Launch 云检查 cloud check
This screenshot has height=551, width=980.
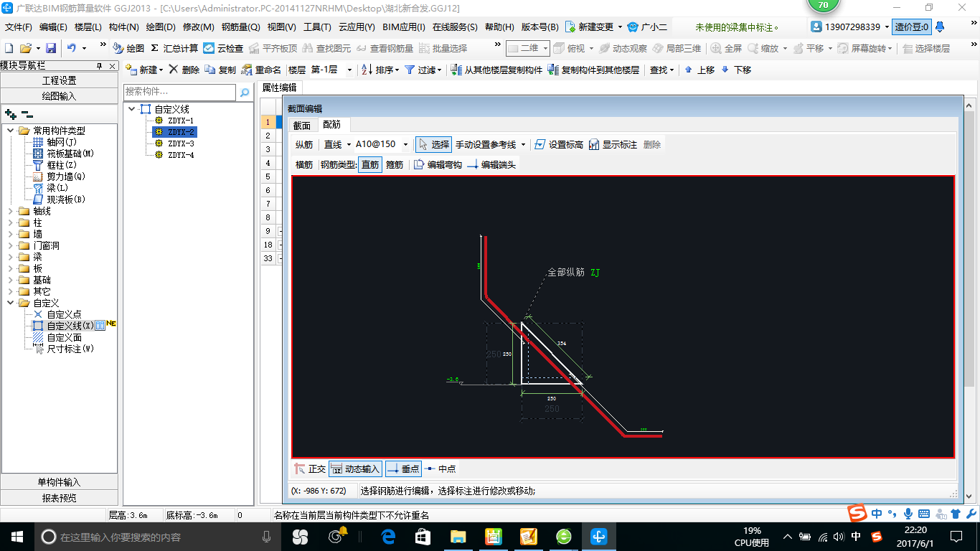(223, 48)
